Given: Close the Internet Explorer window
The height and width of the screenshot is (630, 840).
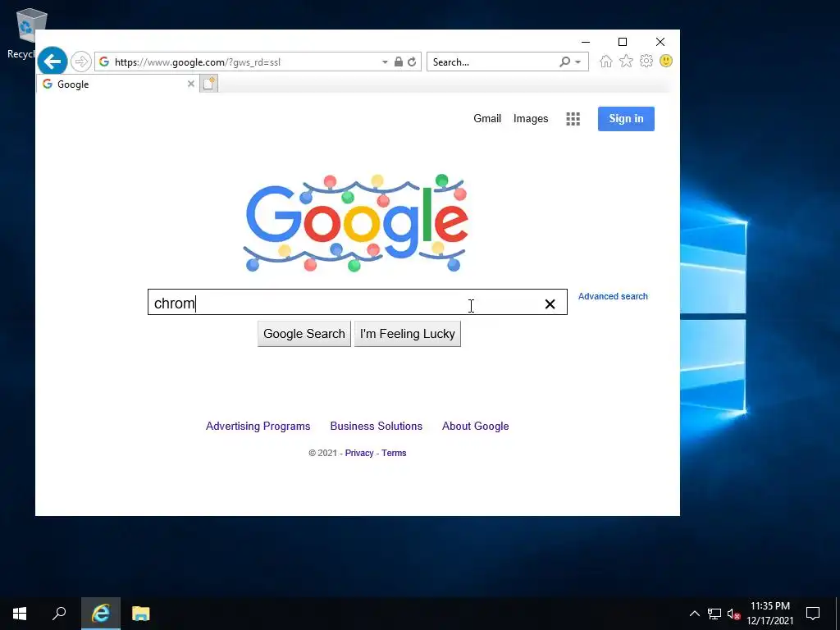Looking at the screenshot, I should (x=660, y=42).
